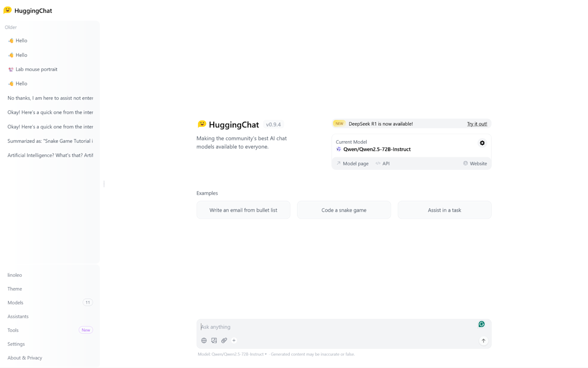Open the API link
This screenshot has width=588, height=368.
point(383,164)
